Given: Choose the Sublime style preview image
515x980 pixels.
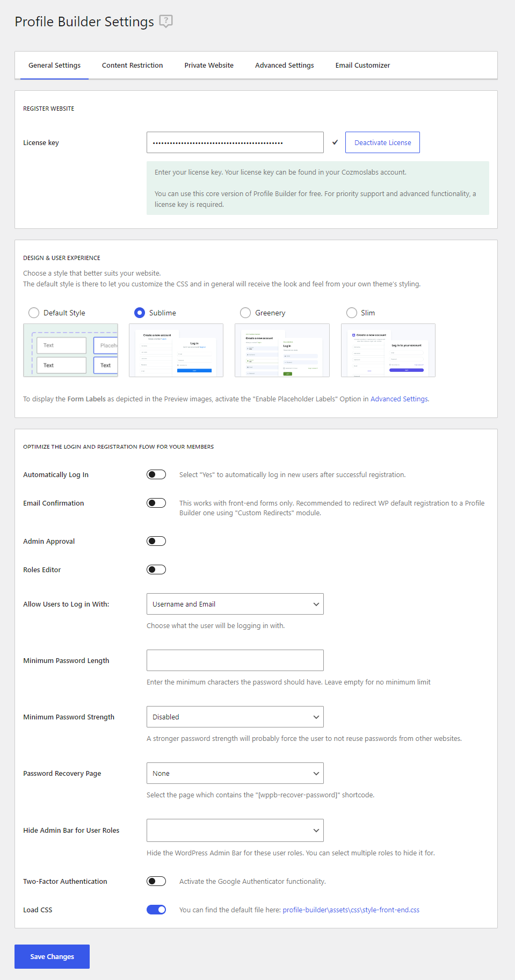Looking at the screenshot, I should coord(176,350).
